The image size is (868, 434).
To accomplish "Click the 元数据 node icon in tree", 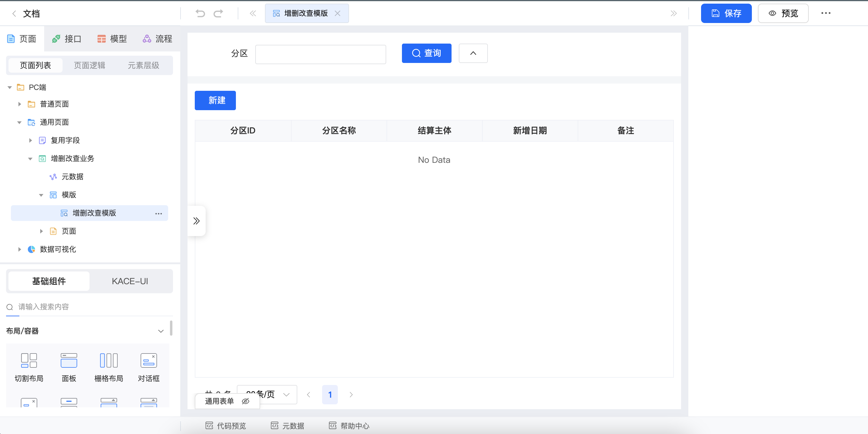I will click(x=53, y=176).
